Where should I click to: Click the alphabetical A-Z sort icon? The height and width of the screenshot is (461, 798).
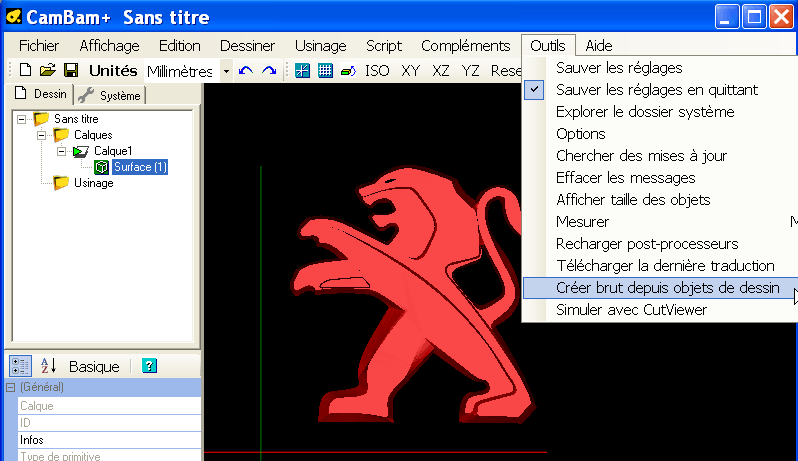(x=48, y=366)
